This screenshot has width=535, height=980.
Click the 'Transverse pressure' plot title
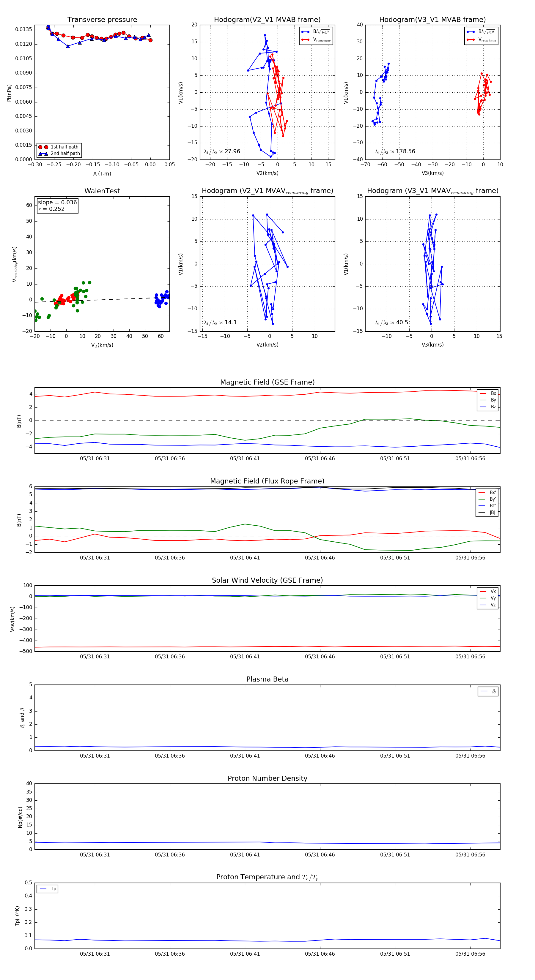[102, 20]
